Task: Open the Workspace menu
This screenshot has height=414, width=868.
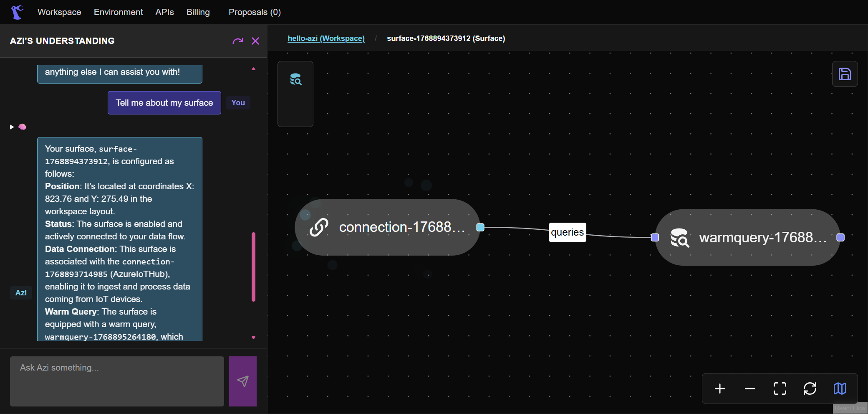Action: coord(59,12)
